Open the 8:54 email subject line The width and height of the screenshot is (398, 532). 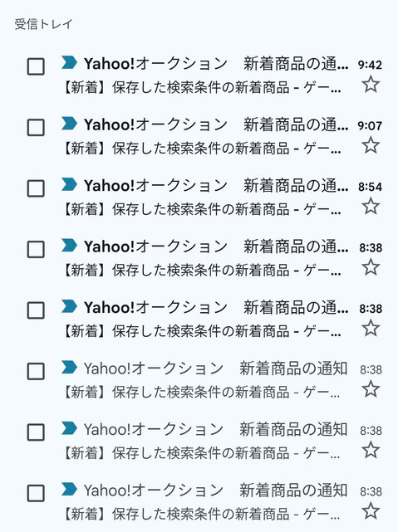(296, 186)
